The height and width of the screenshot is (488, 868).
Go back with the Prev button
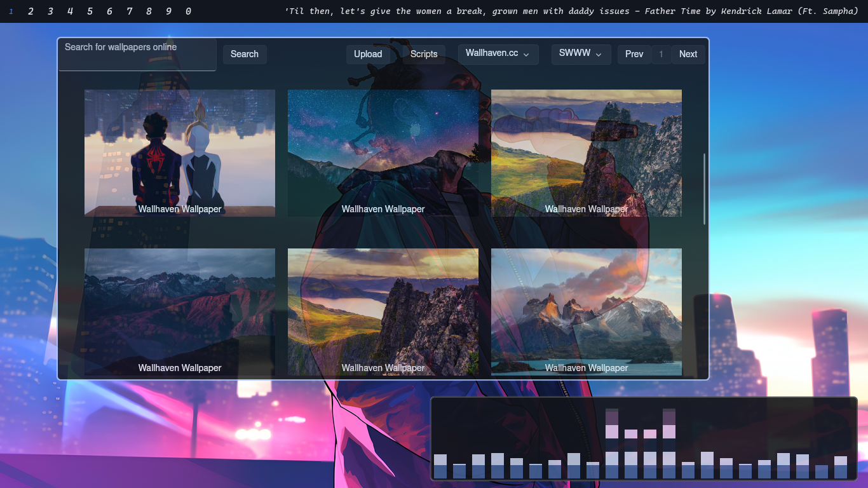tap(634, 54)
